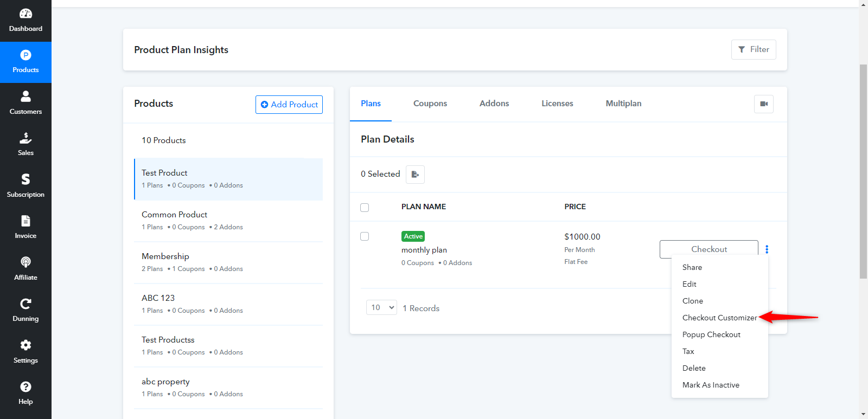Click the video camera icon button
Viewport: 868px width, 419px height.
764,104
